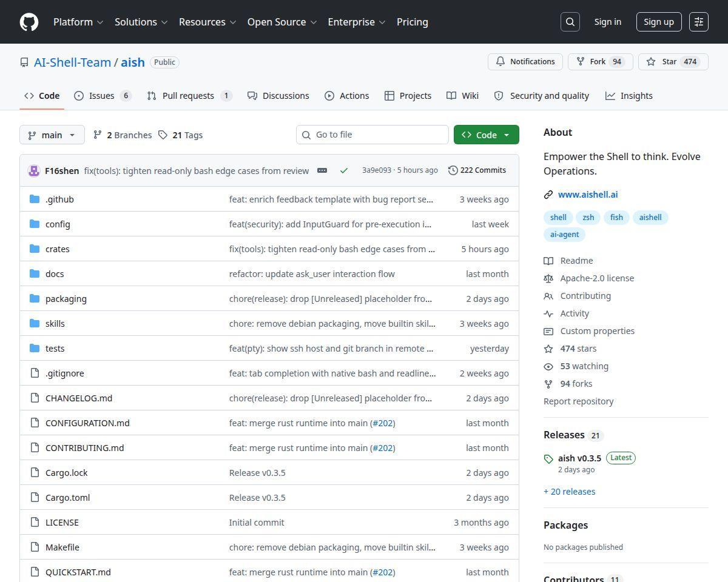Open the Security and quality tab
This screenshot has width=728, height=582.
pyautogui.click(x=542, y=96)
